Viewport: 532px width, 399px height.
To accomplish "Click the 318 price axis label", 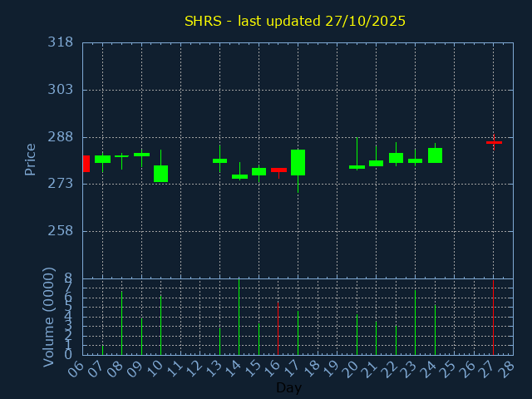I will tap(60, 42).
